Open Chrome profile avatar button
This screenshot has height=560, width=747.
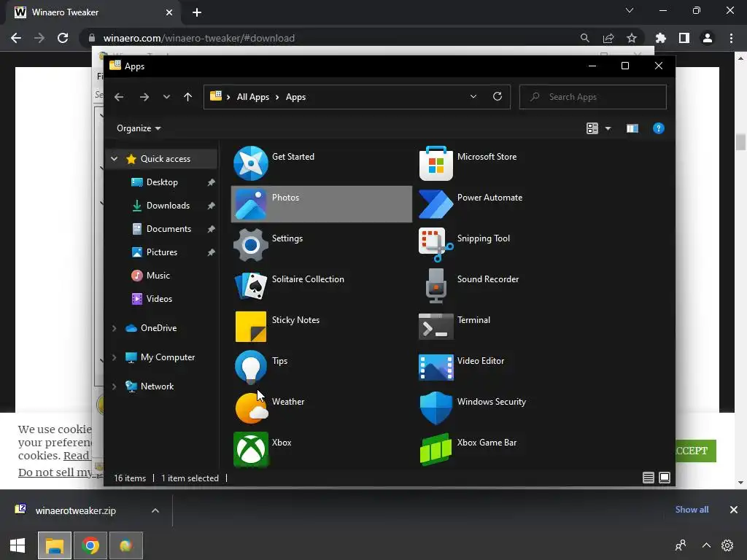[x=708, y=38]
